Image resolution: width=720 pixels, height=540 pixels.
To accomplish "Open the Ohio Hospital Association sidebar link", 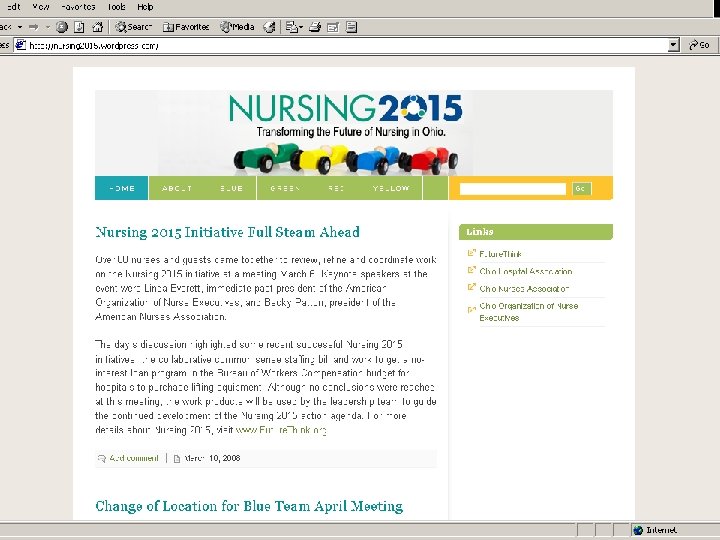I will pyautogui.click(x=526, y=271).
